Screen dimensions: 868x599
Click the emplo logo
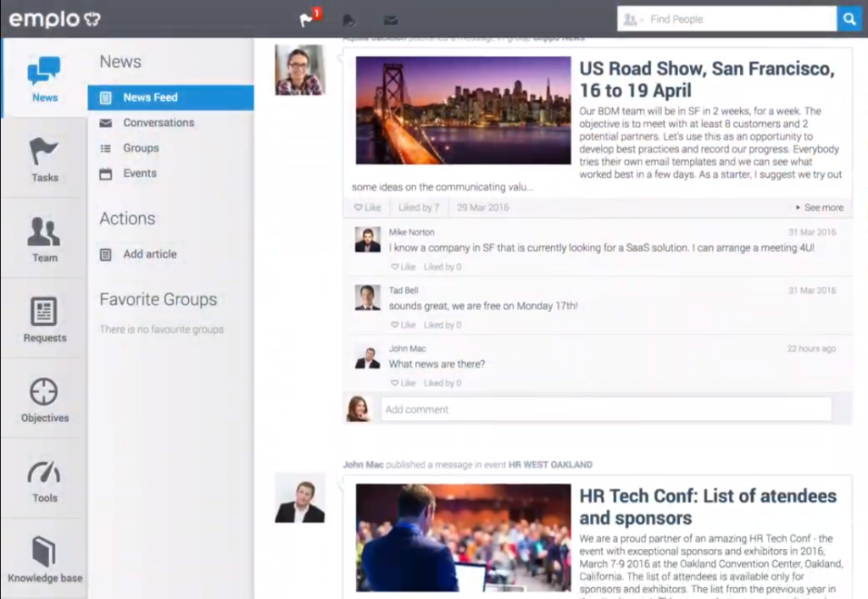[x=54, y=19]
